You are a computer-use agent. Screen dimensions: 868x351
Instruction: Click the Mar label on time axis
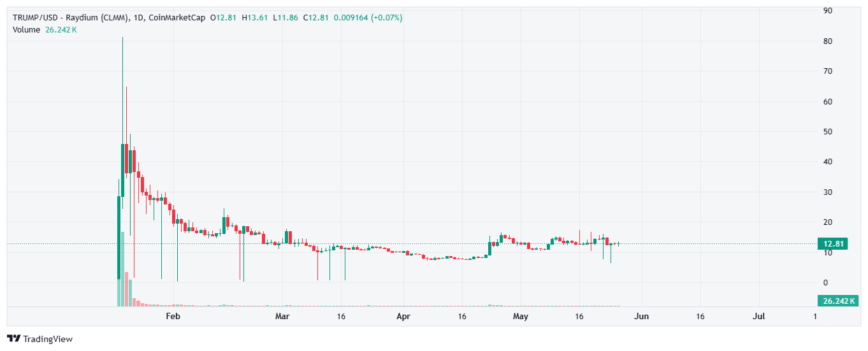[282, 317]
